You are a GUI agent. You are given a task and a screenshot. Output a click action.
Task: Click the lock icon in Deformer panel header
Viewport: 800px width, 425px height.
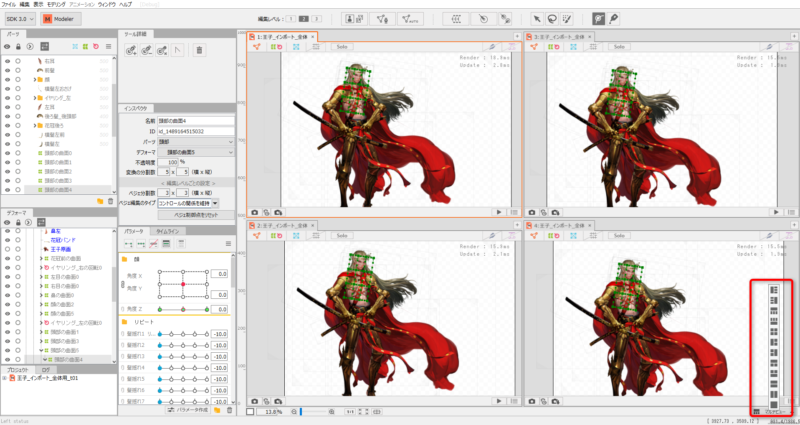coord(18,223)
